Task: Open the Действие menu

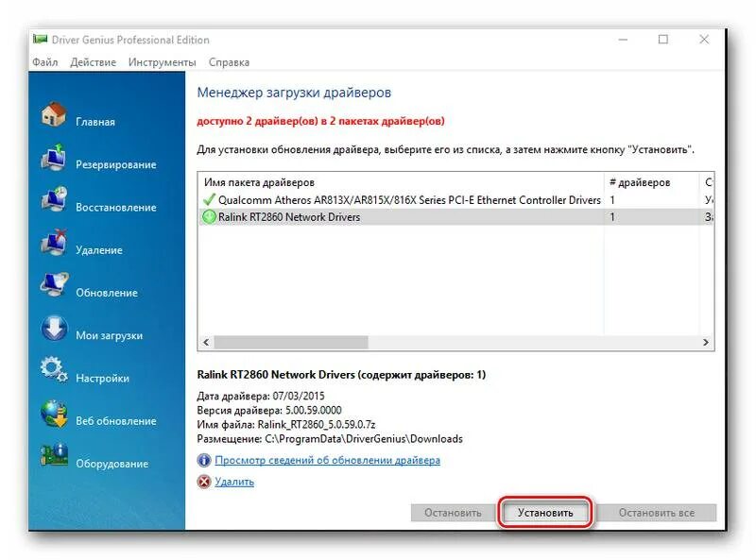Action: 93,62
